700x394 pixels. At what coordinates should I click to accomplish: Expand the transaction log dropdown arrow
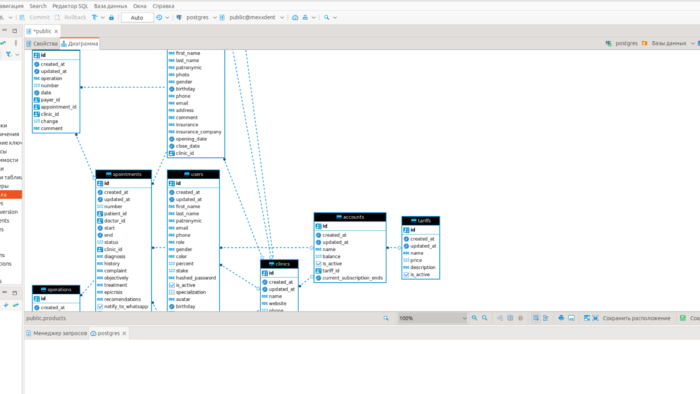167,17
